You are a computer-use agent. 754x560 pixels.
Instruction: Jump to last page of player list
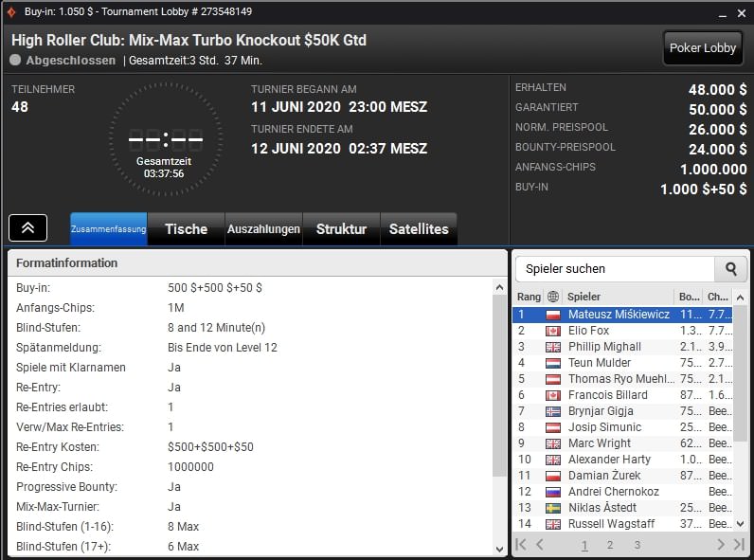click(x=739, y=544)
